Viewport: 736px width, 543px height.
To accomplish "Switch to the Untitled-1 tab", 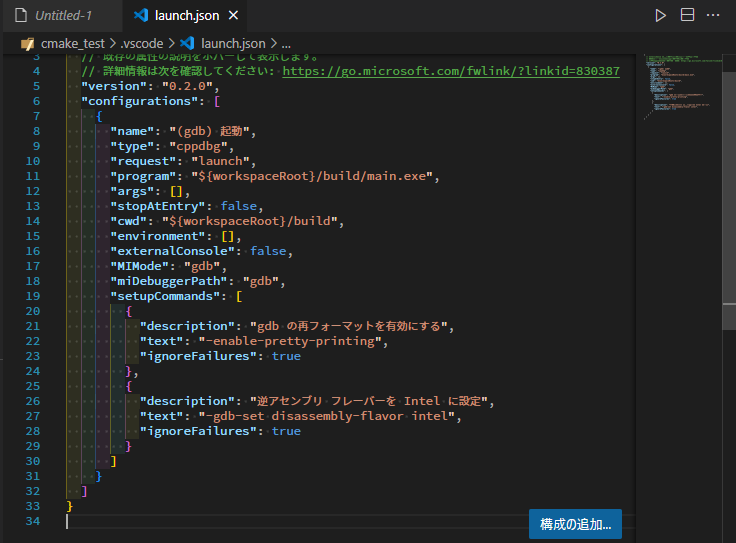I will coord(61,16).
